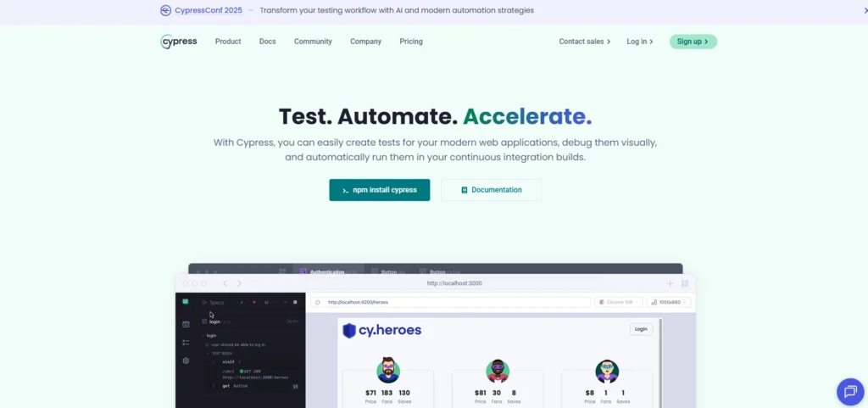The width and height of the screenshot is (868, 408).
Task: Click the green Cypress app icon in the dark sidebar
Action: coord(186,302)
